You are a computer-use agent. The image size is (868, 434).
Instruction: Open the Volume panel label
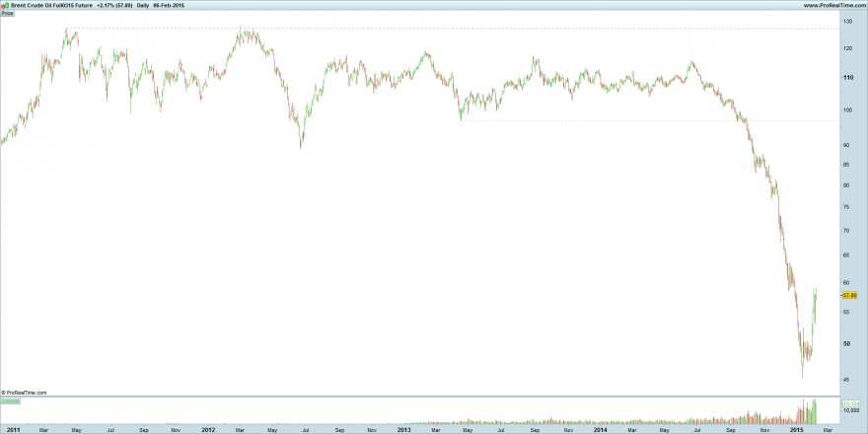[x=11, y=400]
